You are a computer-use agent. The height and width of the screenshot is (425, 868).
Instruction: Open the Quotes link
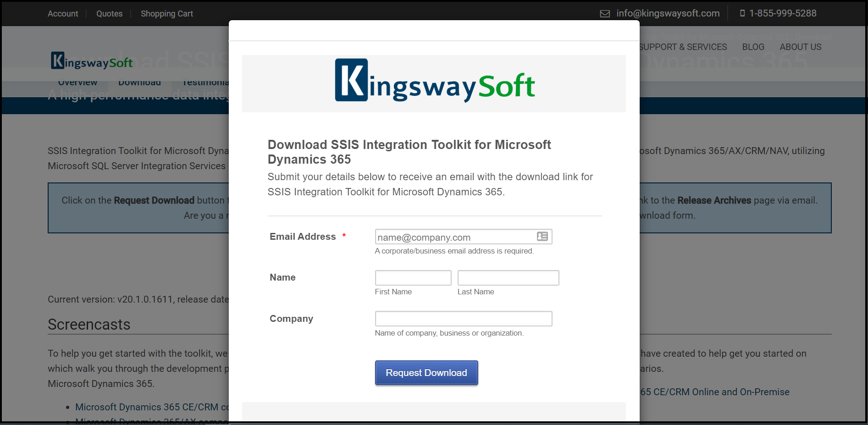[x=109, y=14]
